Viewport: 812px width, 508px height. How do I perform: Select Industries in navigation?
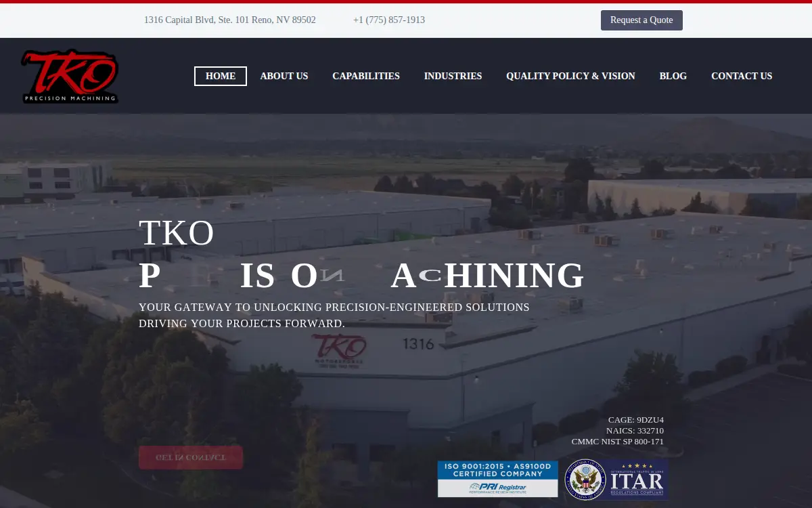pos(453,76)
